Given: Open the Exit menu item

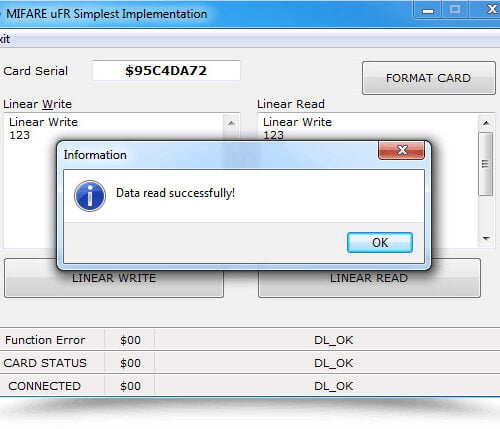Looking at the screenshot, I should (5, 39).
